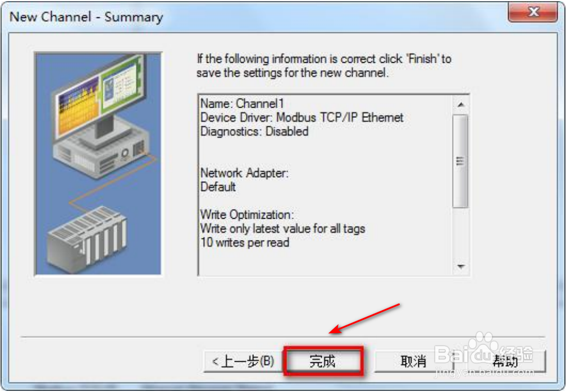Select the '10 writes per read' line
The width and height of the screenshot is (566, 392).
click(245, 243)
